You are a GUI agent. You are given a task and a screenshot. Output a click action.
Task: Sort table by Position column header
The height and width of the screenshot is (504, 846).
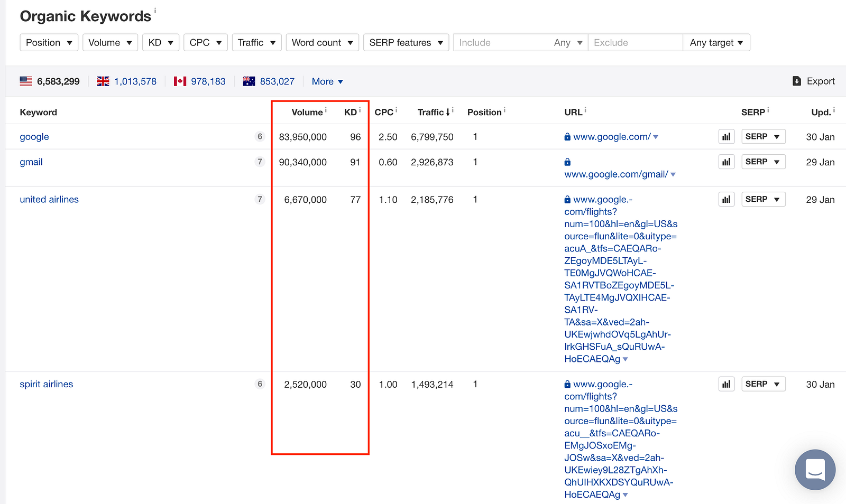484,113
